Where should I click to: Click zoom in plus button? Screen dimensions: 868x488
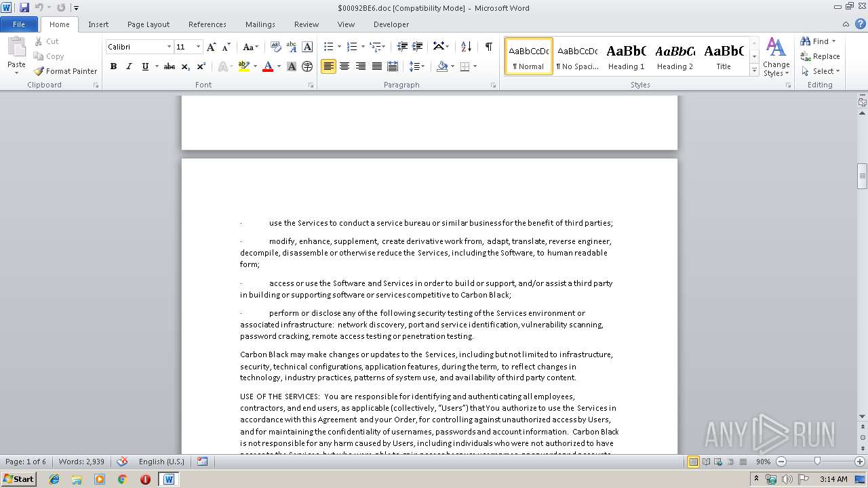pyautogui.click(x=861, y=462)
